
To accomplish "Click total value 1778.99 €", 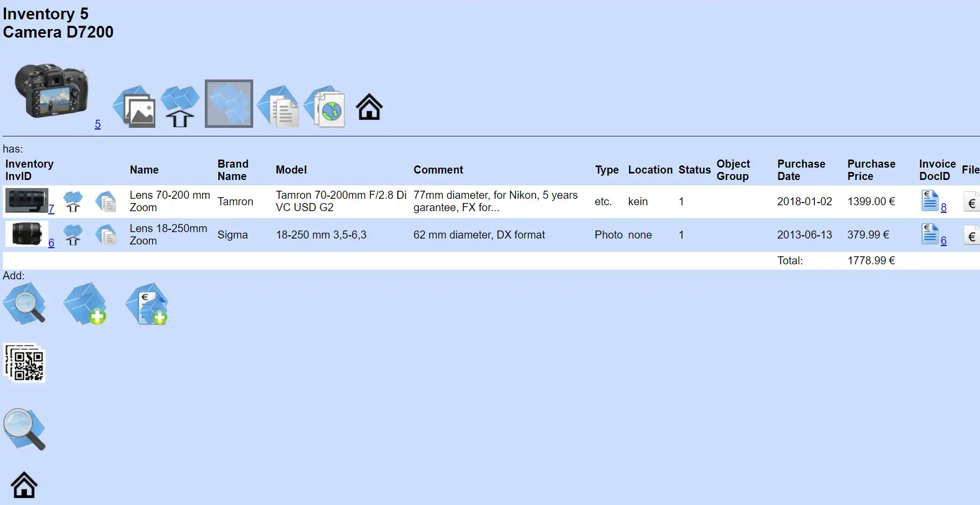I will tap(871, 261).
